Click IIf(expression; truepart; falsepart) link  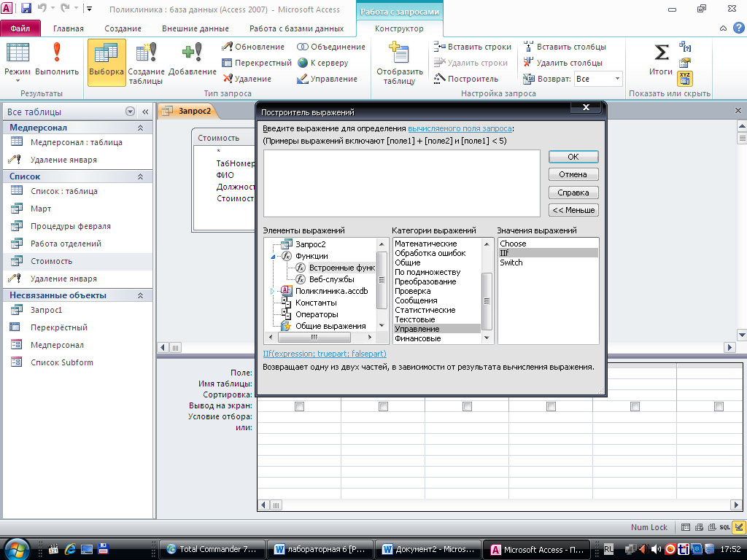[325, 354]
